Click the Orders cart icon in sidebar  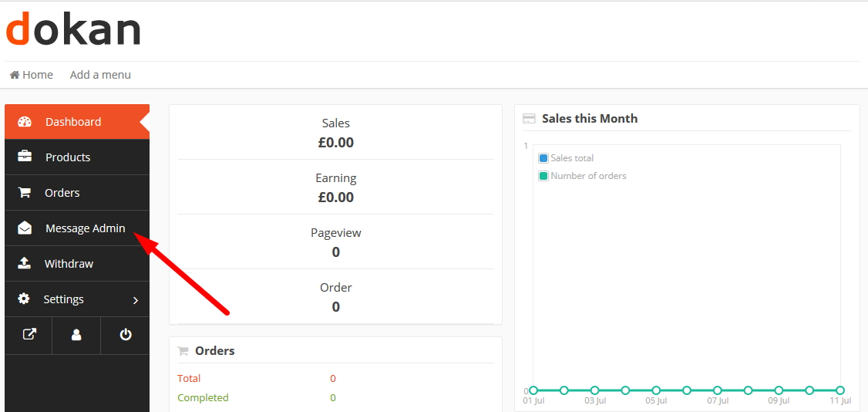pyautogui.click(x=24, y=192)
